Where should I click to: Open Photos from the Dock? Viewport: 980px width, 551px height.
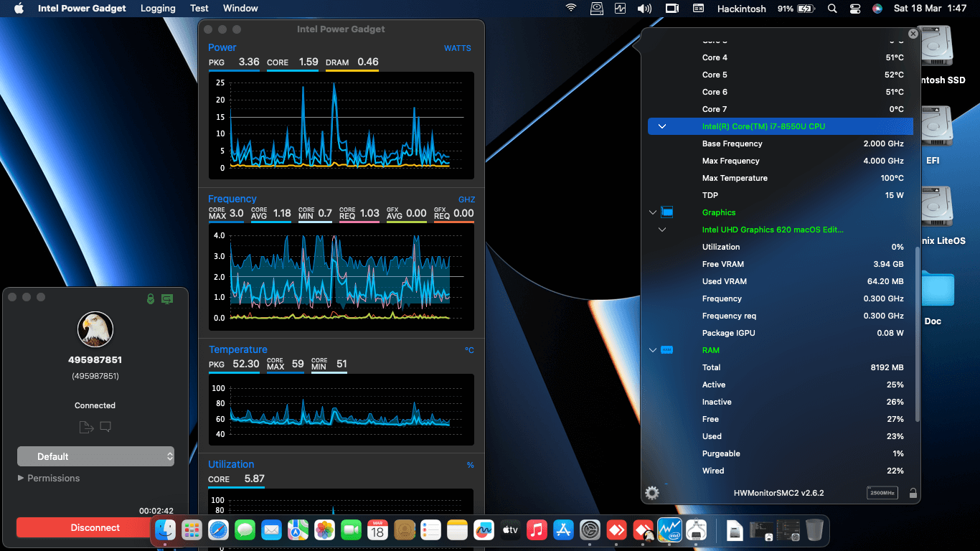tap(324, 530)
